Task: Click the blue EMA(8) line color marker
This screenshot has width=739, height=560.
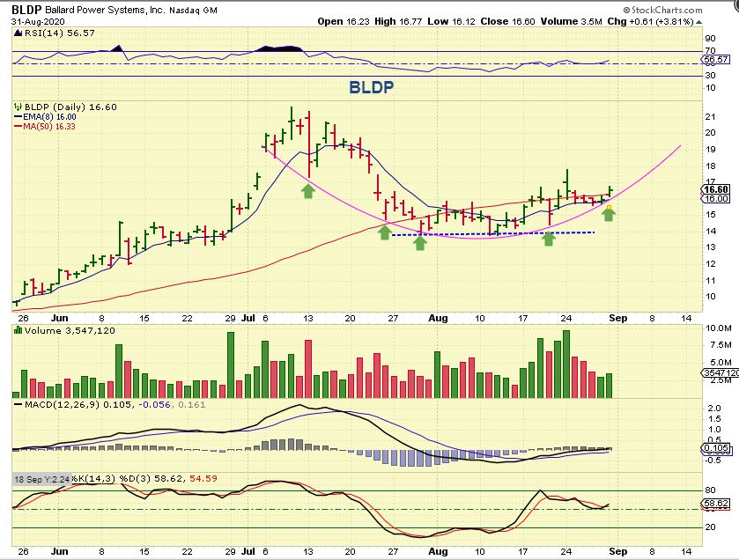Action: pyautogui.click(x=18, y=117)
